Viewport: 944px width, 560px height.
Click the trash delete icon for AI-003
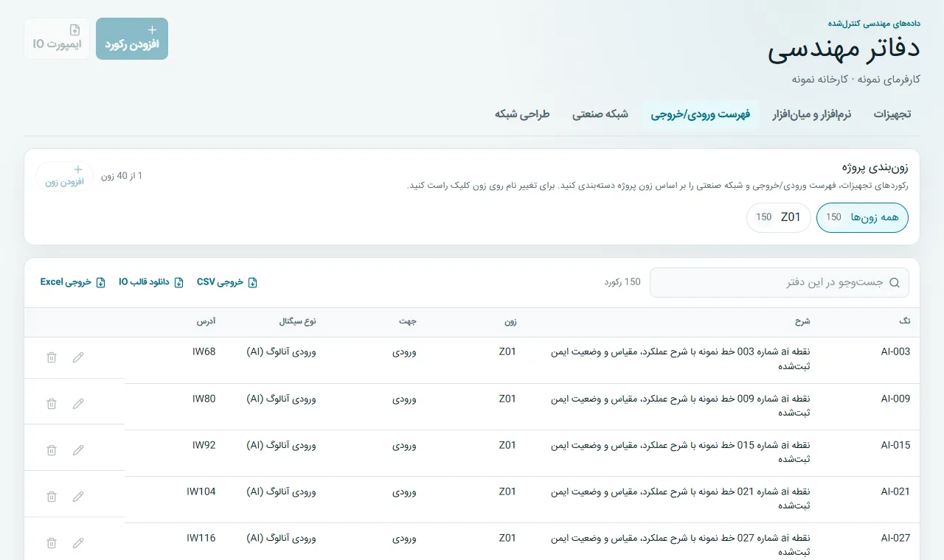pyautogui.click(x=52, y=357)
